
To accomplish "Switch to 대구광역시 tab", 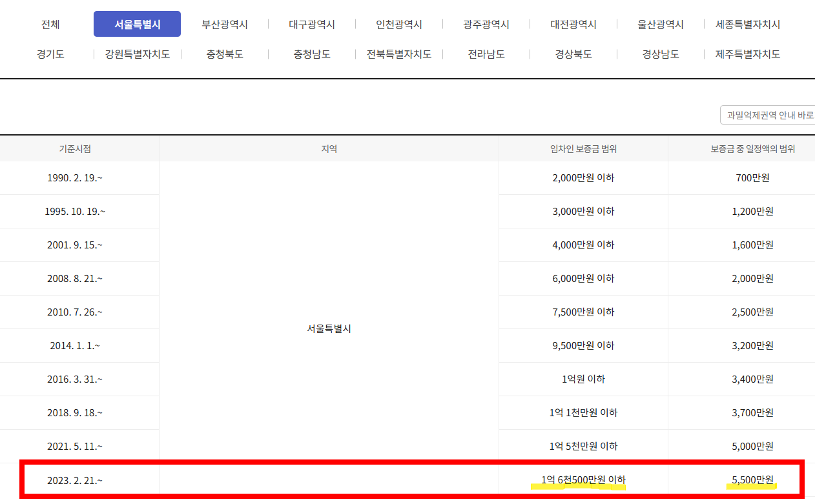I will [312, 25].
